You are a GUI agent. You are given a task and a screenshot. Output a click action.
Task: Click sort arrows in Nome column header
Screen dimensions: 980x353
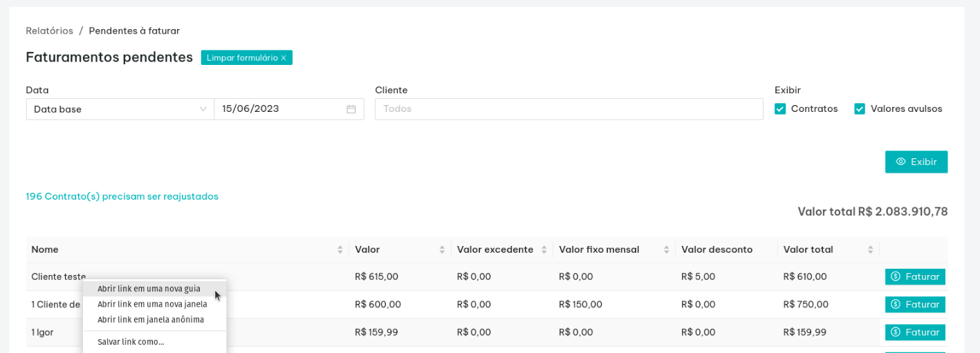[340, 250]
